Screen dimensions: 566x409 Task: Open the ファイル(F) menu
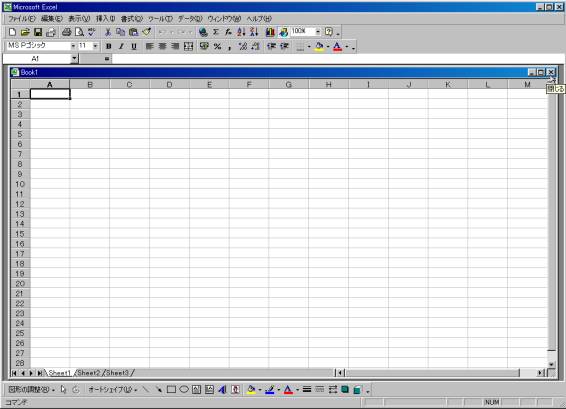point(22,18)
